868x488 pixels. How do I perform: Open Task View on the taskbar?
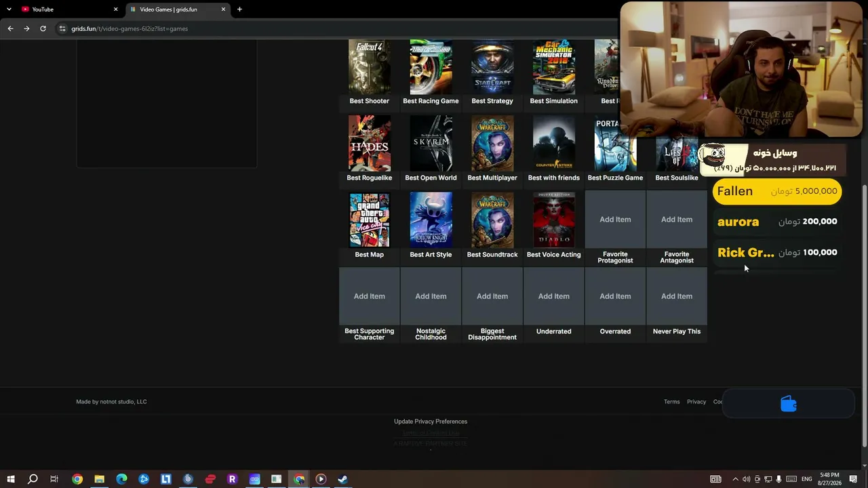tap(54, 479)
